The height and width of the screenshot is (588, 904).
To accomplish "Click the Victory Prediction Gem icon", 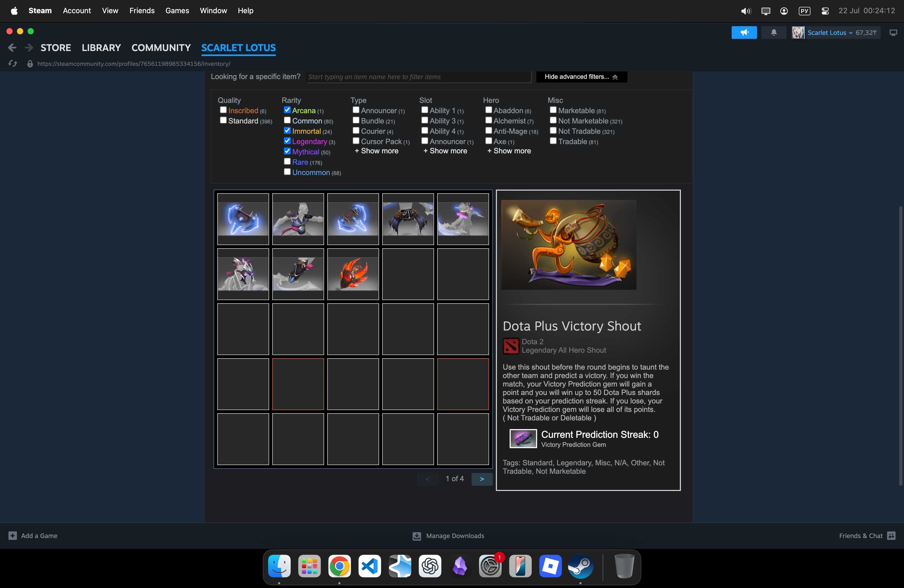I will [523, 439].
